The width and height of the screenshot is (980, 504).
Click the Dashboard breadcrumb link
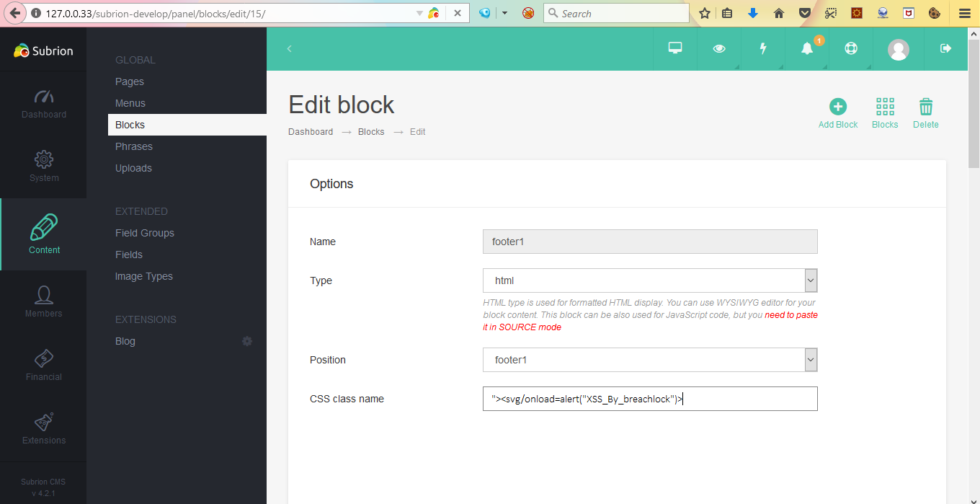click(310, 131)
